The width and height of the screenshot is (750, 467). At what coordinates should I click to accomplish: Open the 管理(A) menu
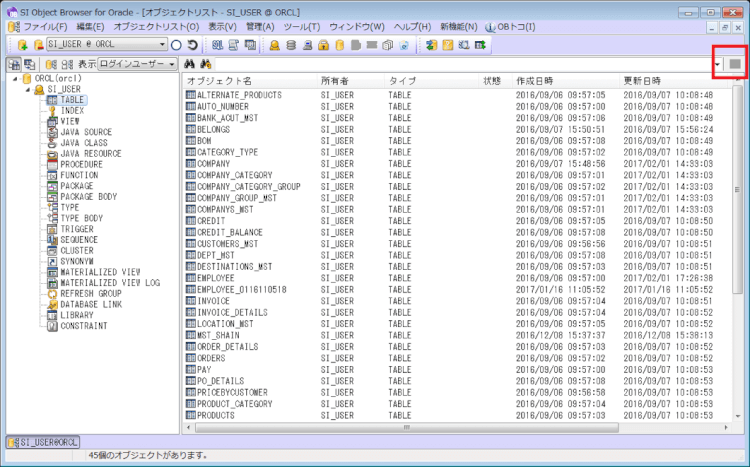pyautogui.click(x=260, y=27)
